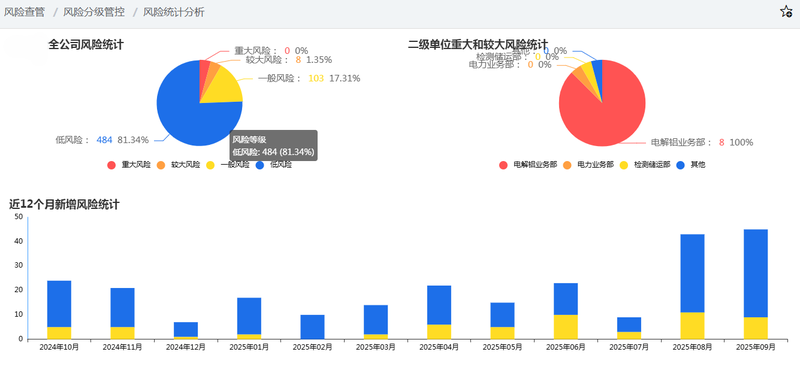The image size is (800, 376).
Task: Go to the 风险分级管控 breadcrumb
Action: click(x=94, y=12)
